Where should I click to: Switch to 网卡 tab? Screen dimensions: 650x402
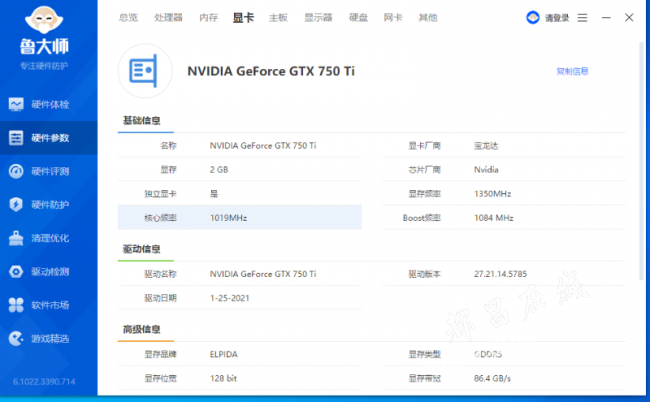[x=393, y=17]
